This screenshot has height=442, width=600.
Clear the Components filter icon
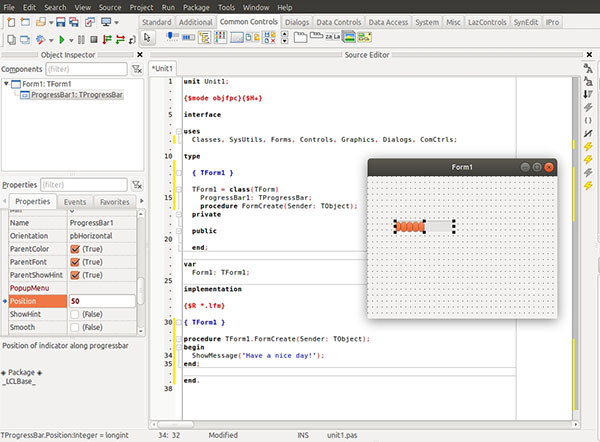pyautogui.click(x=136, y=69)
